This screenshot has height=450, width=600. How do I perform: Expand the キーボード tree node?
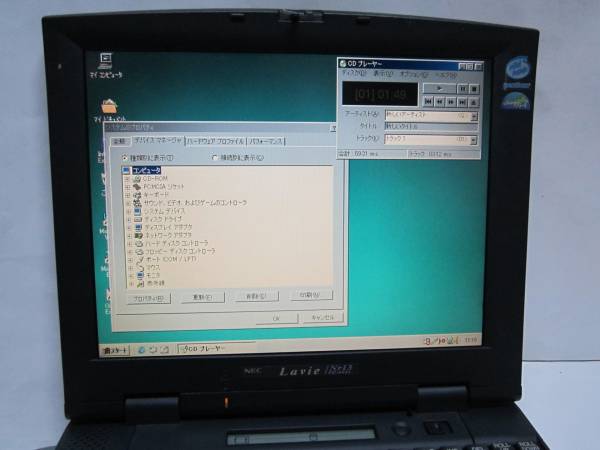click(128, 195)
